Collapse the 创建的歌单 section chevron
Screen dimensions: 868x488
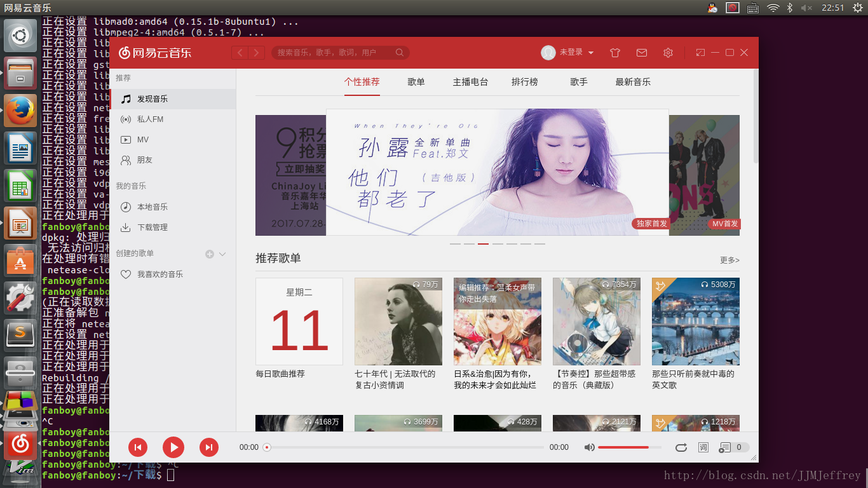222,254
